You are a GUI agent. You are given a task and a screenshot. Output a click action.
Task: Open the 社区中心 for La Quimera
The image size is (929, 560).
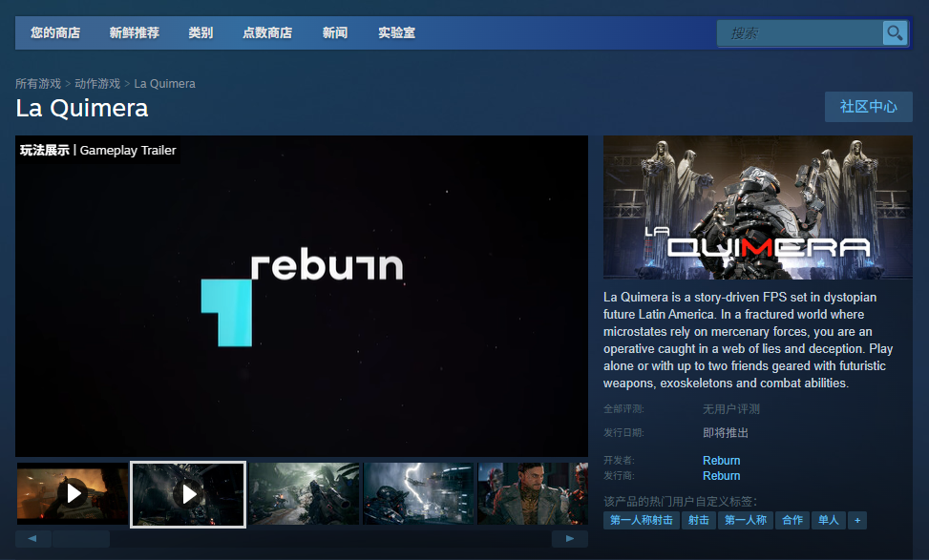(868, 107)
